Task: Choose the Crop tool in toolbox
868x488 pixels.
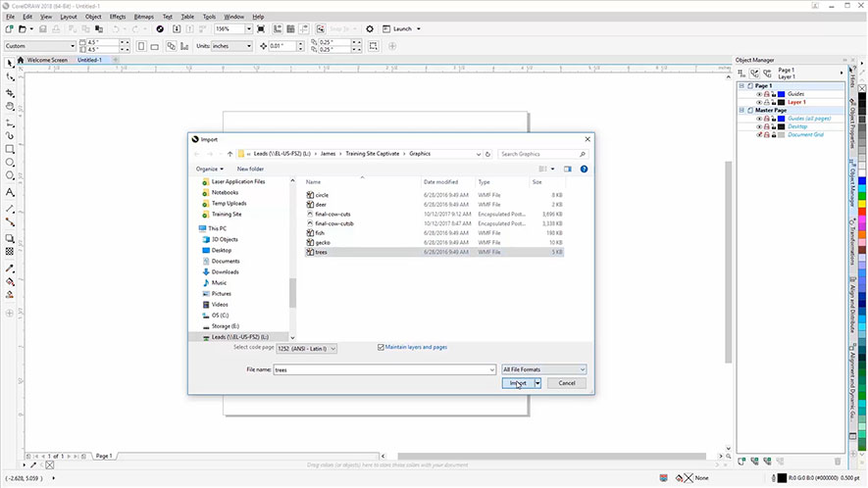Action: point(10,91)
